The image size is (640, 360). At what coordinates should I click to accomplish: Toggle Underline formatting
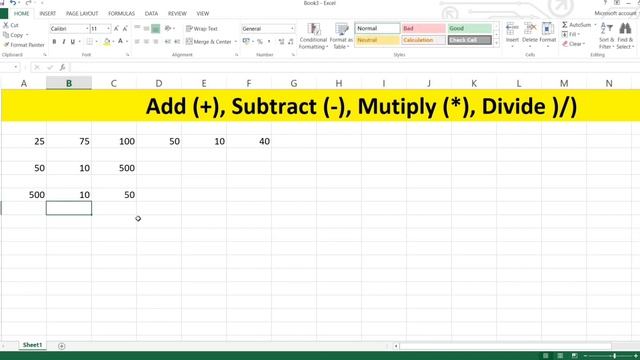coord(73,42)
